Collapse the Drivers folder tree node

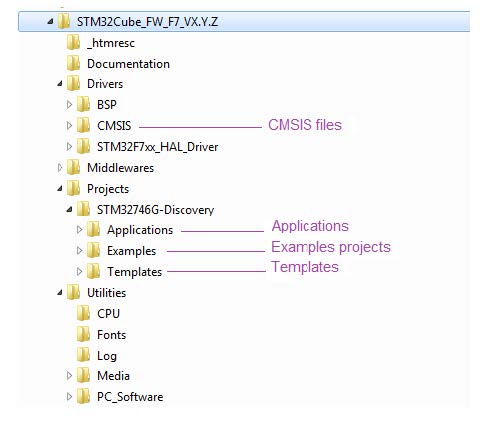tap(60, 84)
